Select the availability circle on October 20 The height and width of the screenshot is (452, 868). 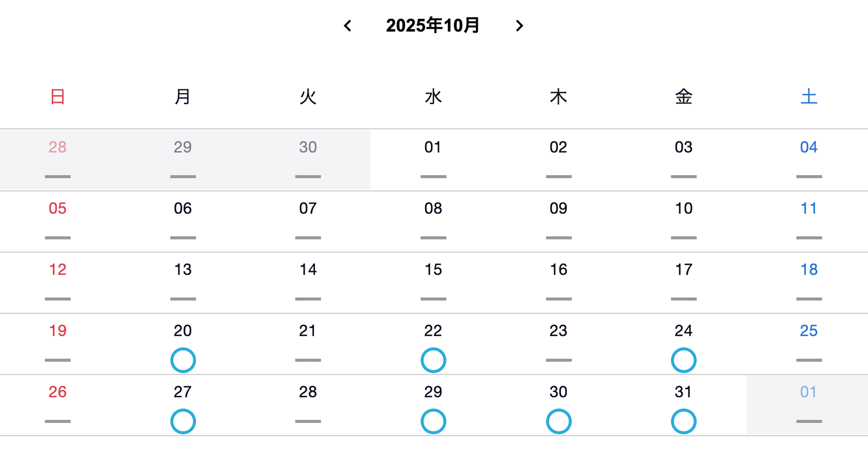pos(183,360)
